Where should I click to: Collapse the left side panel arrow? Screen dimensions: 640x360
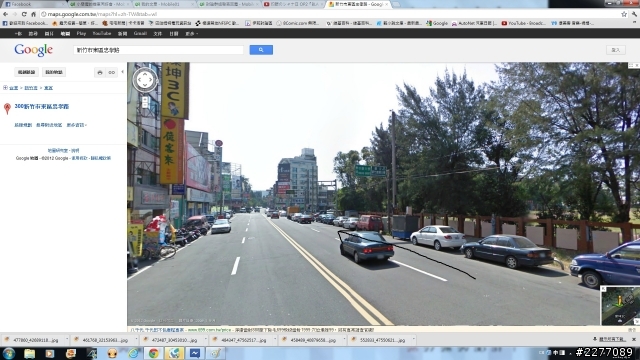click(x=122, y=72)
